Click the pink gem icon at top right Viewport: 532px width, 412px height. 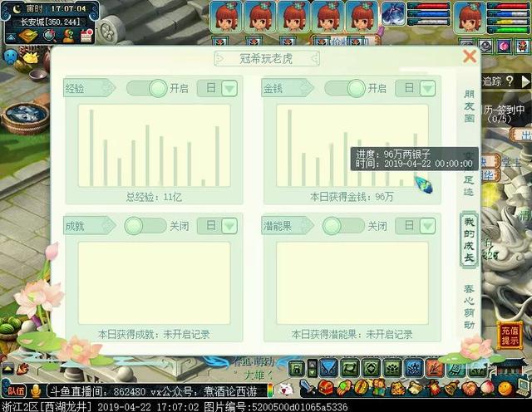pyautogui.click(x=504, y=46)
